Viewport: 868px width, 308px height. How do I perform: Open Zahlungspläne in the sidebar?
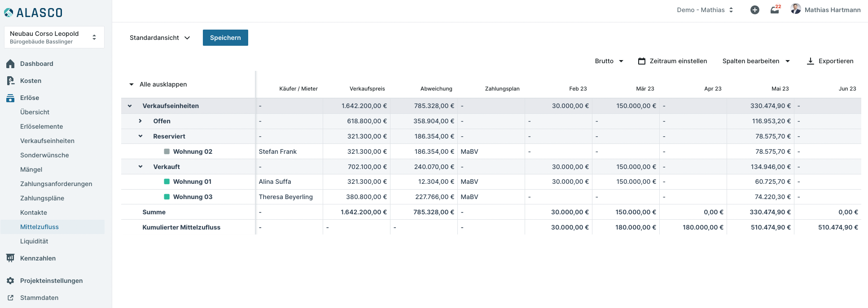[x=42, y=198]
